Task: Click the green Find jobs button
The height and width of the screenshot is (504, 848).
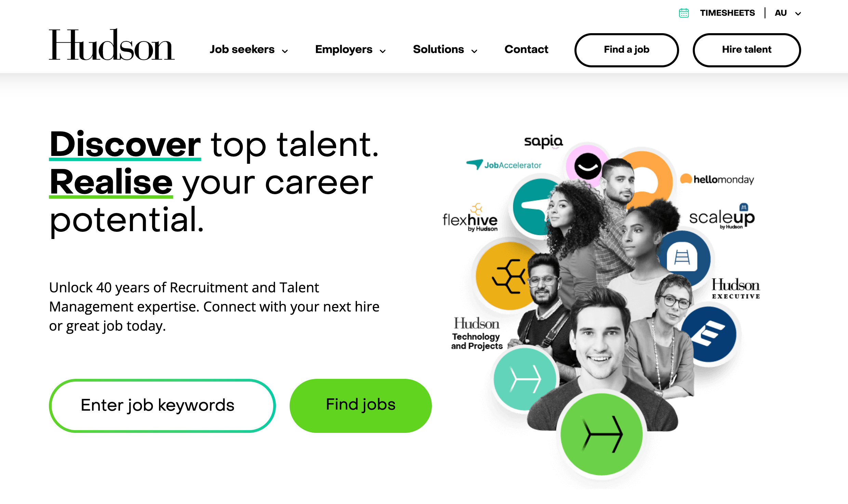Action: (x=360, y=405)
